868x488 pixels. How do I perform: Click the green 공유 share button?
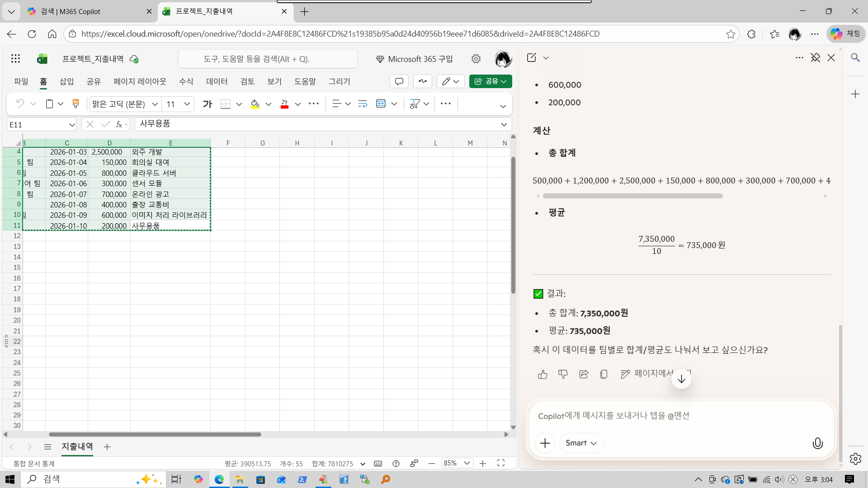[x=490, y=81]
